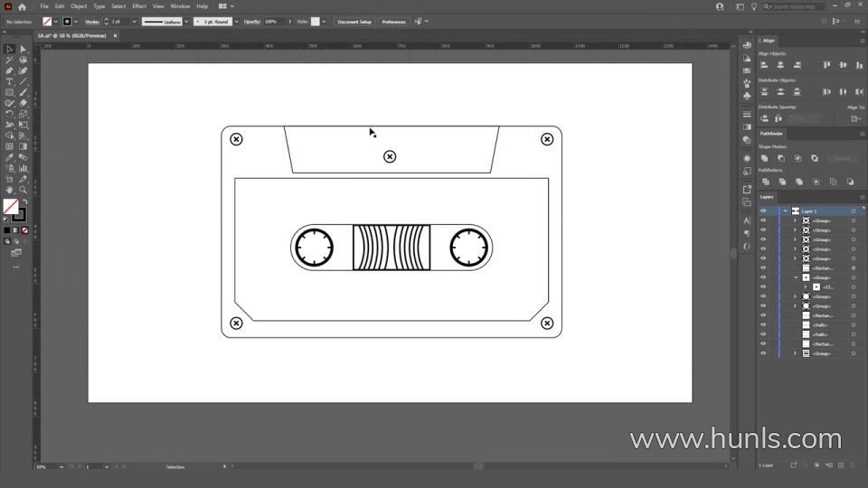Open the Uniform width profile dropdown
Screen dimensions: 868x488
[x=186, y=22]
